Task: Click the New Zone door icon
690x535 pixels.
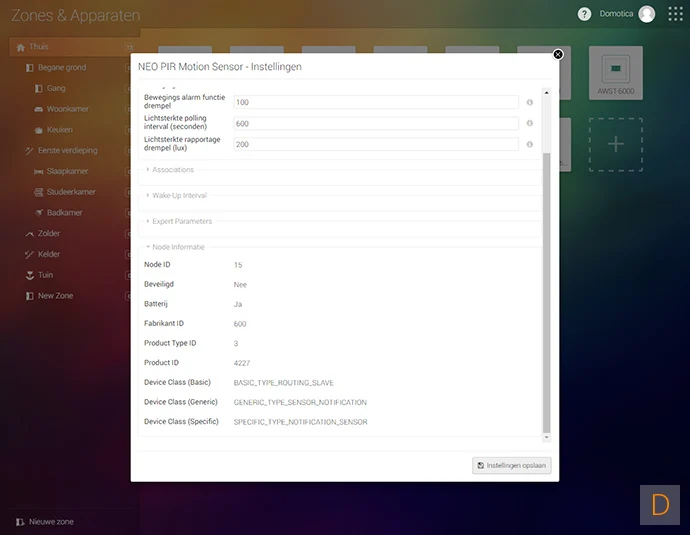Action: pos(29,296)
